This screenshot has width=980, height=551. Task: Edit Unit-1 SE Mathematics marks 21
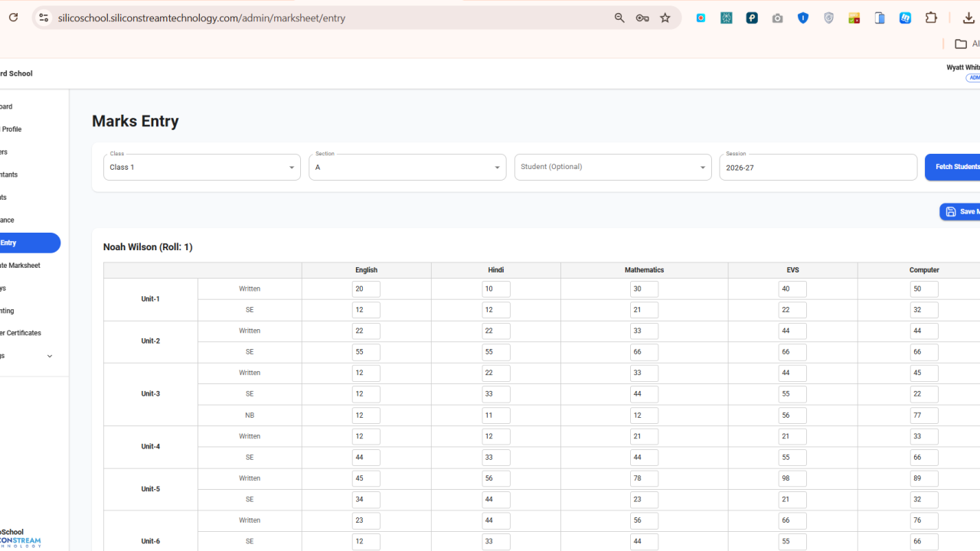tap(644, 310)
